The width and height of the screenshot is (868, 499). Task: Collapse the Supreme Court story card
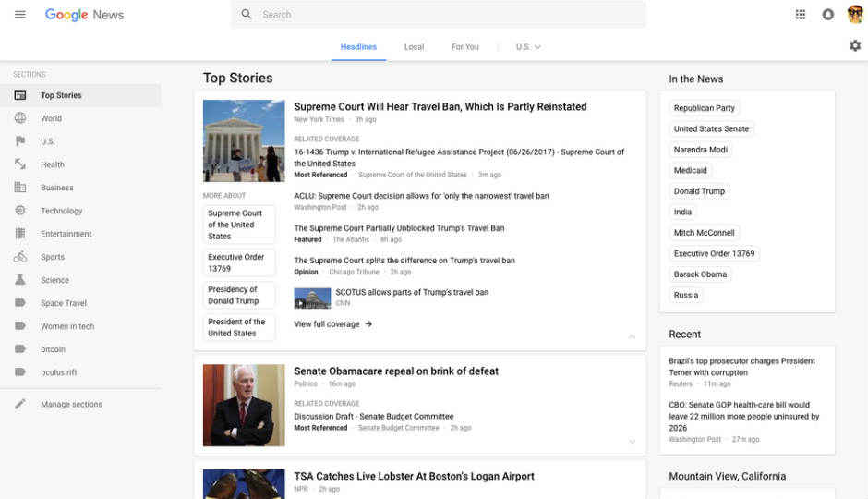coord(632,336)
